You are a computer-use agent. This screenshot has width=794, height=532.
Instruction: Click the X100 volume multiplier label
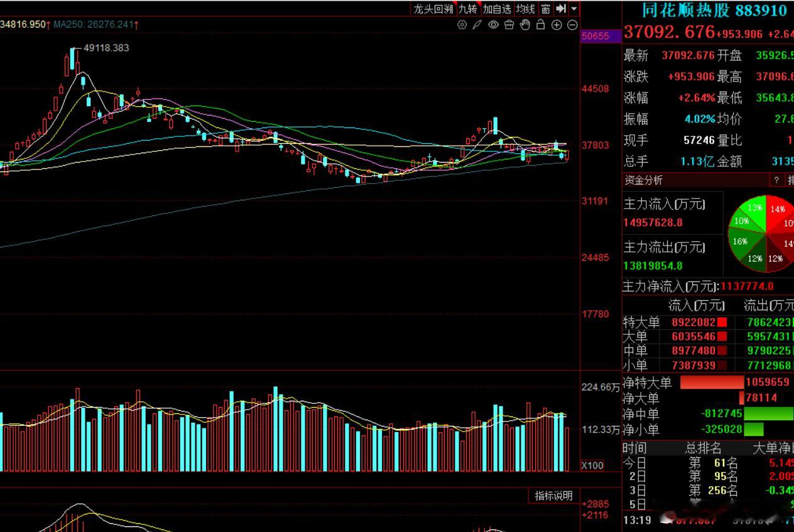[592, 465]
